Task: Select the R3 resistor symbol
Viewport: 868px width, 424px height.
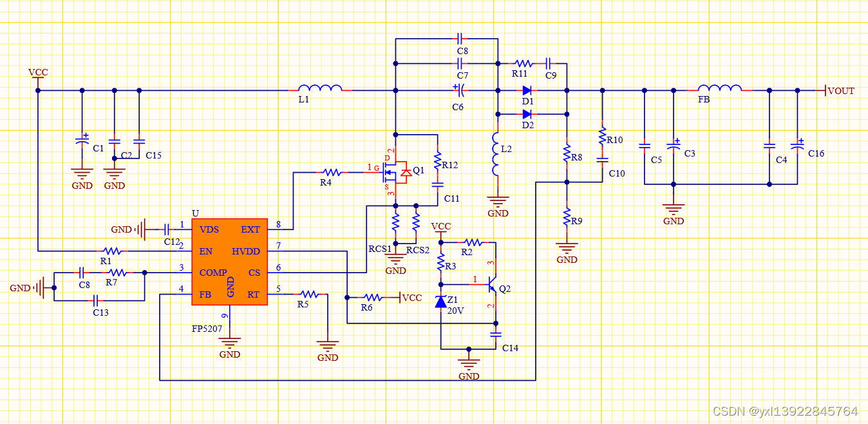Action: coord(441,263)
